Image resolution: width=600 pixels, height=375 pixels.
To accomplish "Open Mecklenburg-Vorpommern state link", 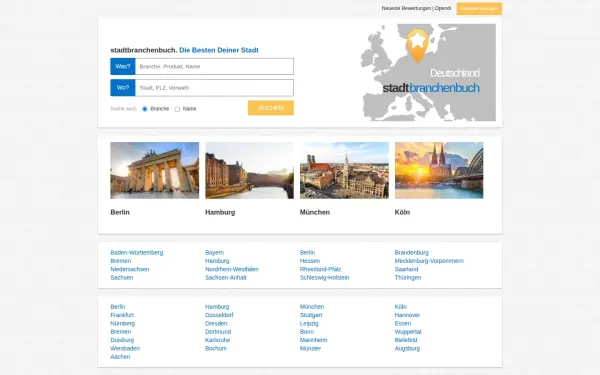I will (429, 261).
